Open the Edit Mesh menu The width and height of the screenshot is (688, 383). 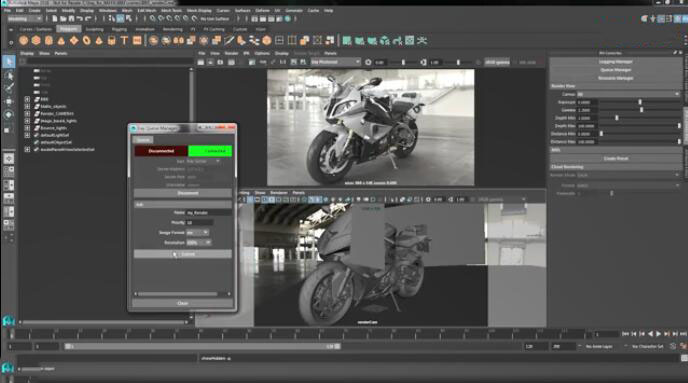pyautogui.click(x=147, y=11)
